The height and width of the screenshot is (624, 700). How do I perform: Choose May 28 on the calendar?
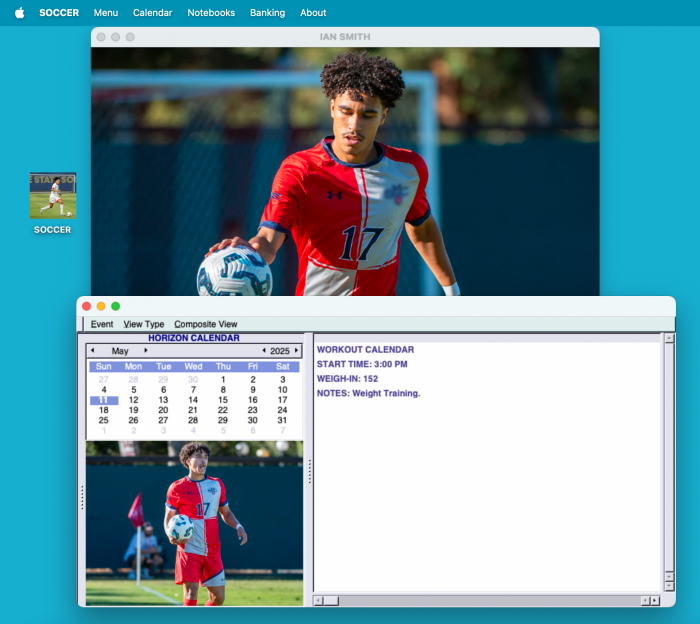[193, 420]
